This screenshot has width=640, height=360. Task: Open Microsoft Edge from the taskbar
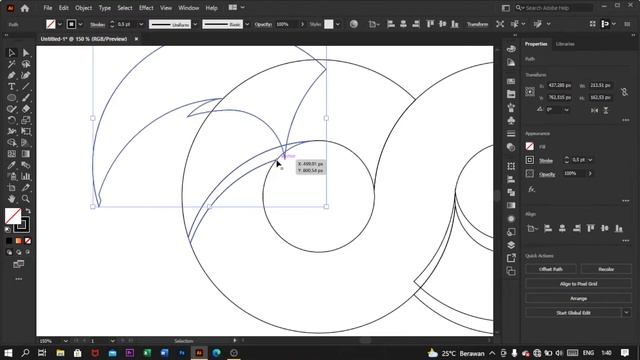coord(216,353)
